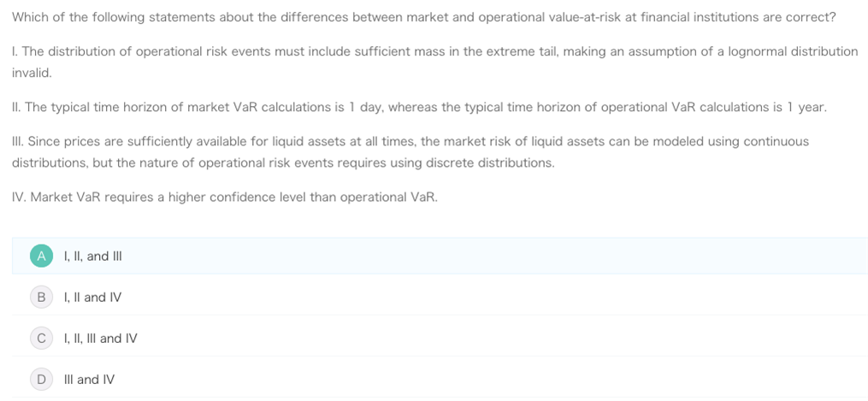Click statement II about time horizon of VaR

(x=419, y=107)
